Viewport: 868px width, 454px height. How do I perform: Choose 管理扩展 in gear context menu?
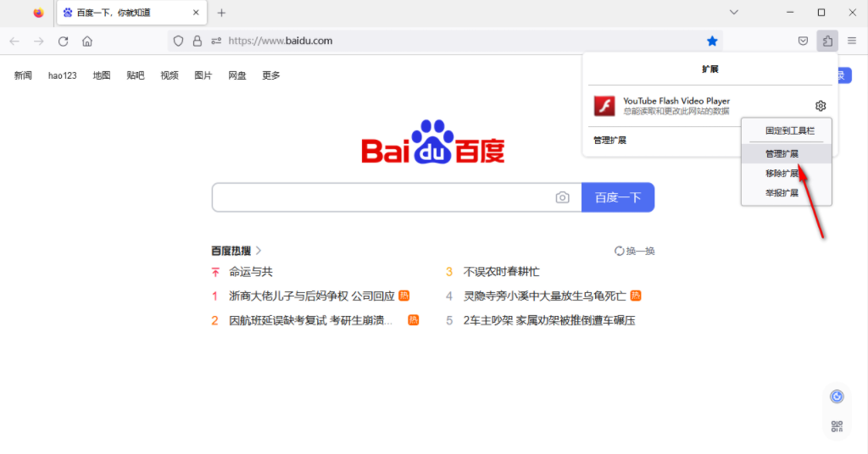click(x=787, y=153)
